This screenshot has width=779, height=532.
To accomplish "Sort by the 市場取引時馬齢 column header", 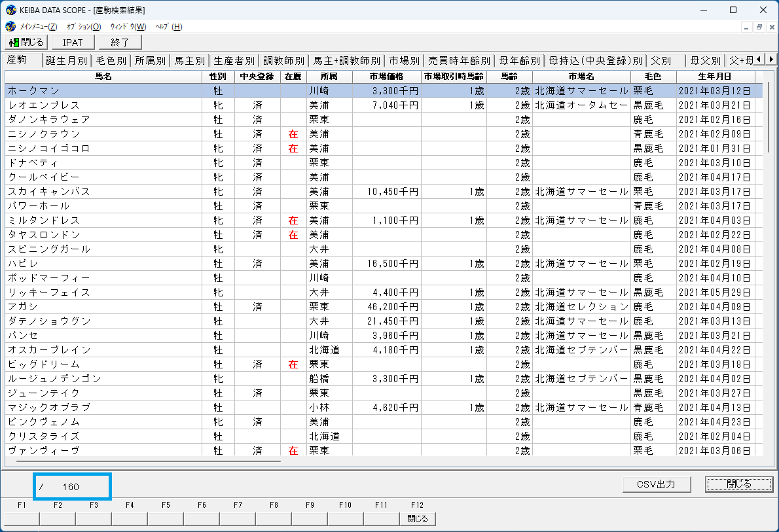I will click(x=454, y=77).
